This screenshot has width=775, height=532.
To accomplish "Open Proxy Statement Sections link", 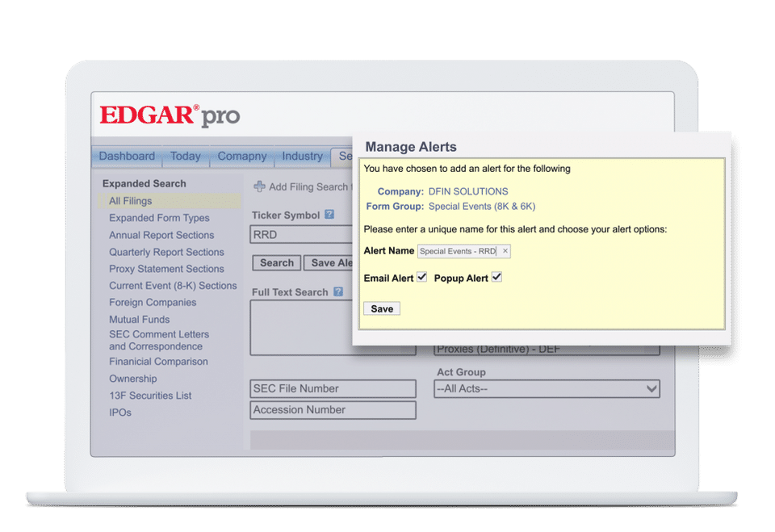I will [x=166, y=269].
